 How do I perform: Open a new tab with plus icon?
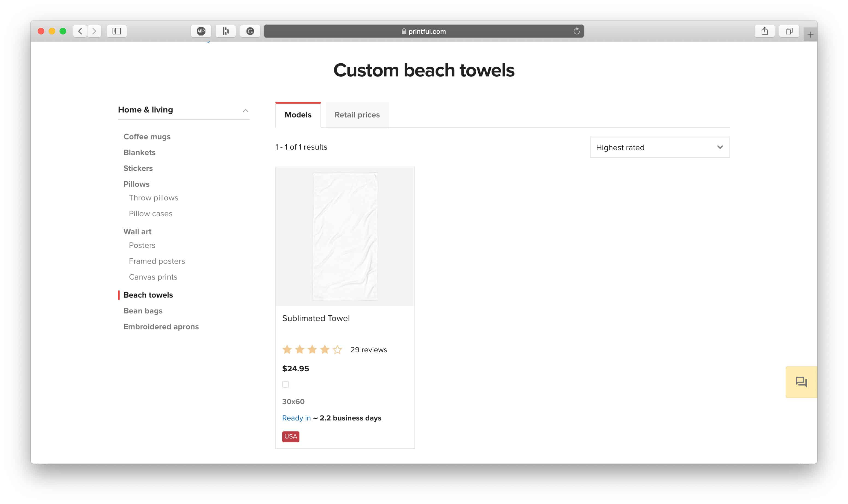tap(810, 35)
